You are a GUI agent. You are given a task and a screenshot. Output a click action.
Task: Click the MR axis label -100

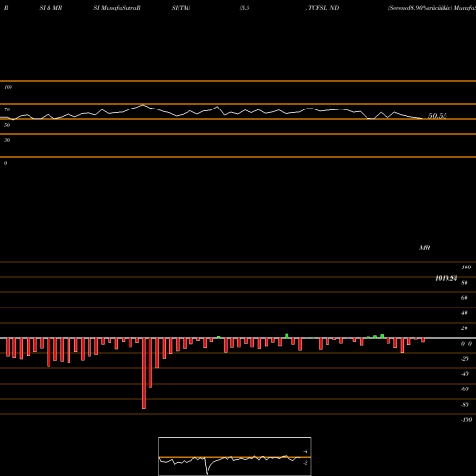click(x=466, y=420)
